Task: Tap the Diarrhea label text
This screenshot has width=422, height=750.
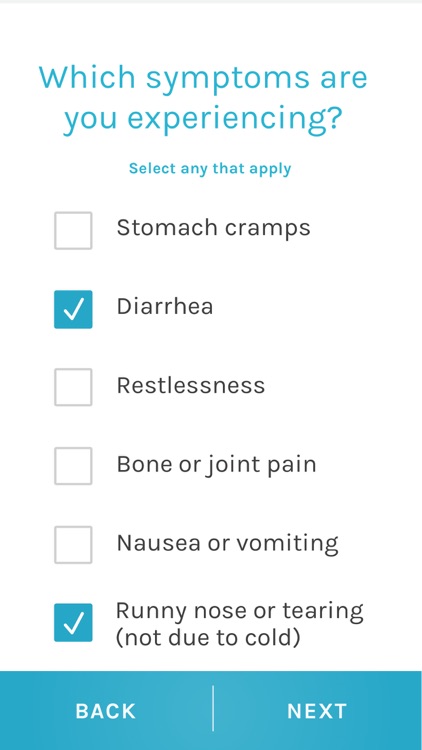Action: 165,306
